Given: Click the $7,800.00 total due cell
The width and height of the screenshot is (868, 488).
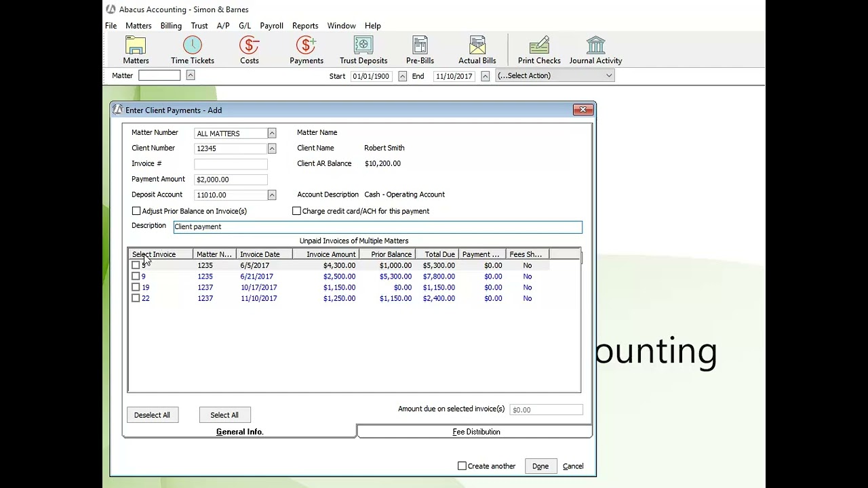Looking at the screenshot, I should (439, 277).
